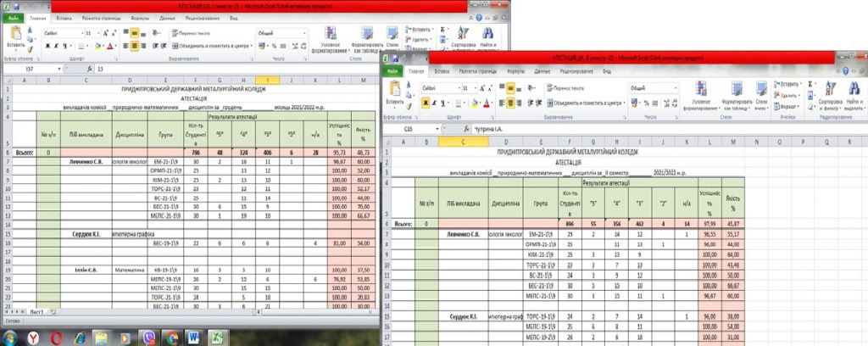Open the font size dropdown in left window
Screen dimensions: 868x346
click(101, 32)
